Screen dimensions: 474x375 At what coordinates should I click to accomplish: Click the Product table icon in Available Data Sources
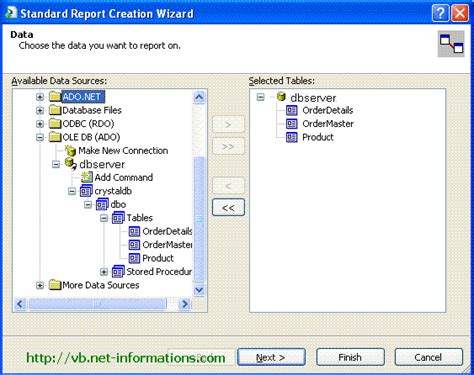coord(134,258)
